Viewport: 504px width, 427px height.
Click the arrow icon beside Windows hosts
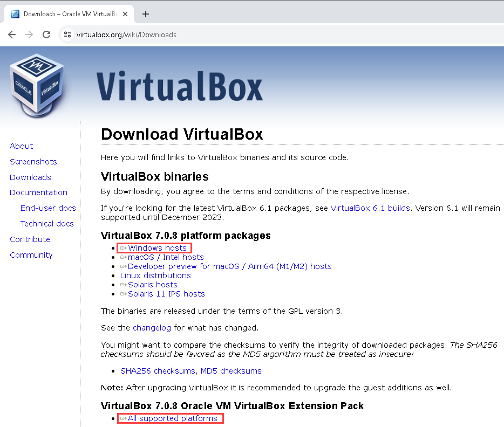(x=125, y=248)
